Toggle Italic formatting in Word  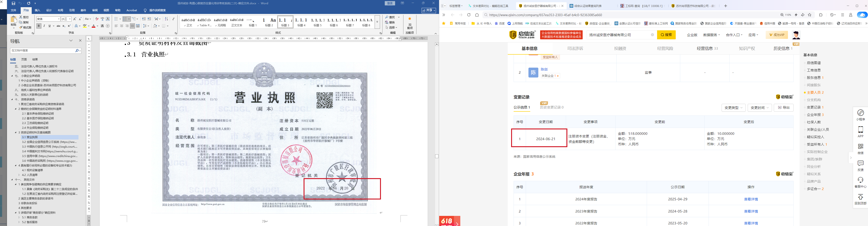(44, 26)
